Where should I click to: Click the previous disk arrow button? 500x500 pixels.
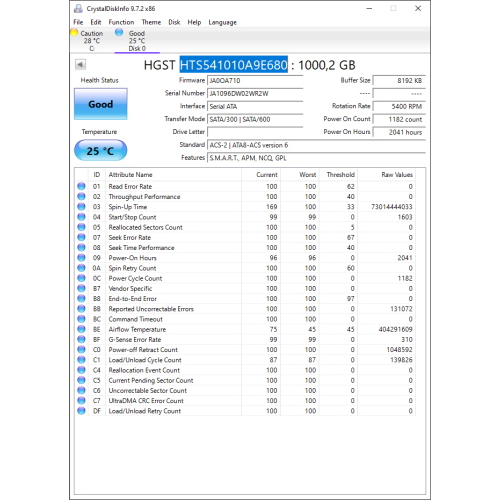tap(80, 64)
